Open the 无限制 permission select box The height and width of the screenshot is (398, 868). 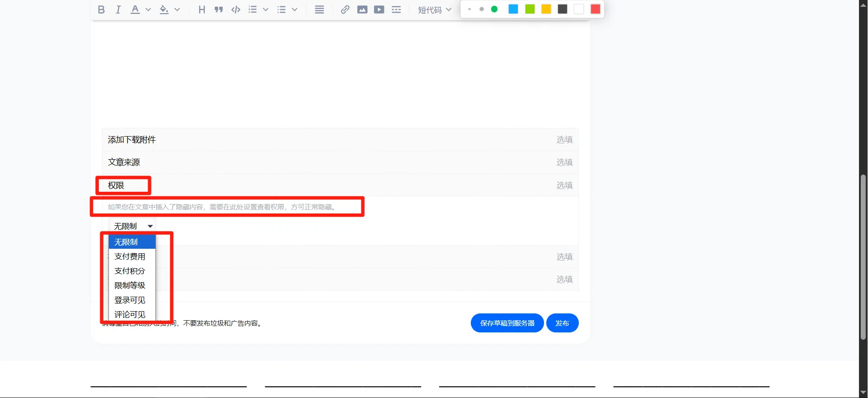(x=132, y=226)
